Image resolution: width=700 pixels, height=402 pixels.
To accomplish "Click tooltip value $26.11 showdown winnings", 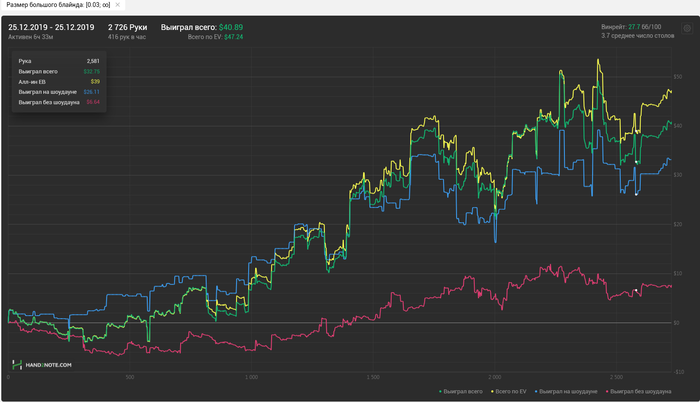I will (x=92, y=92).
